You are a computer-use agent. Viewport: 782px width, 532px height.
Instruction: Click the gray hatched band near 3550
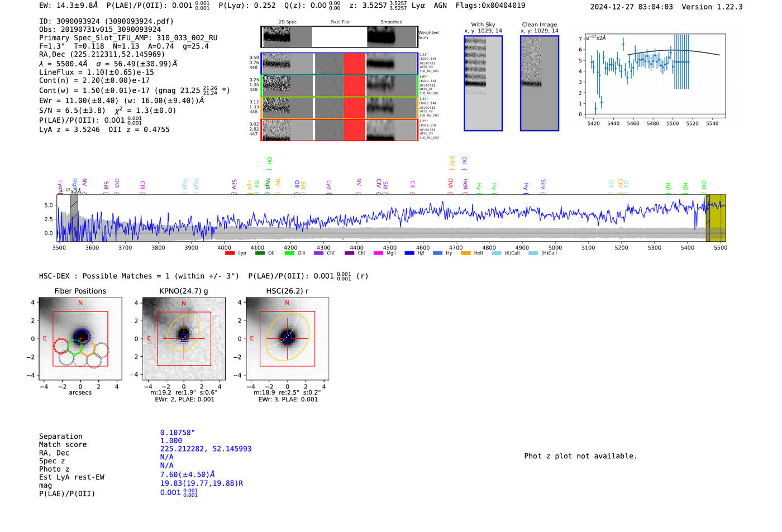point(74,218)
